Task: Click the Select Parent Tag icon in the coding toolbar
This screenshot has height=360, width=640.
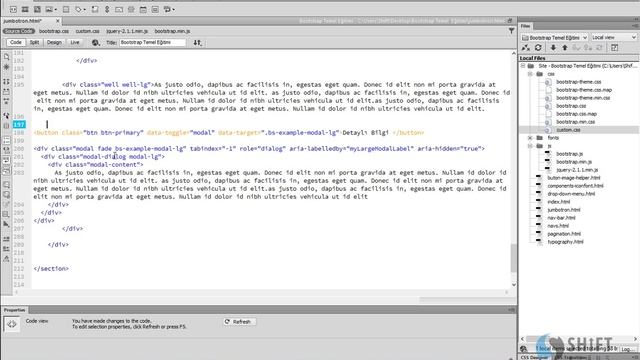Action: tap(6, 116)
